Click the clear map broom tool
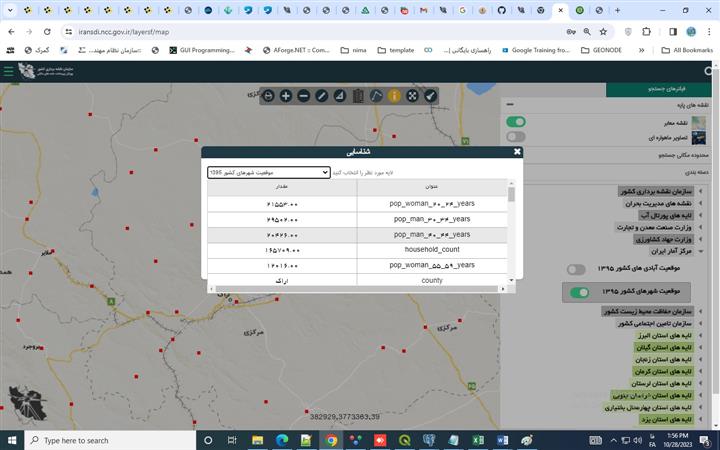720x450 pixels. coord(430,96)
